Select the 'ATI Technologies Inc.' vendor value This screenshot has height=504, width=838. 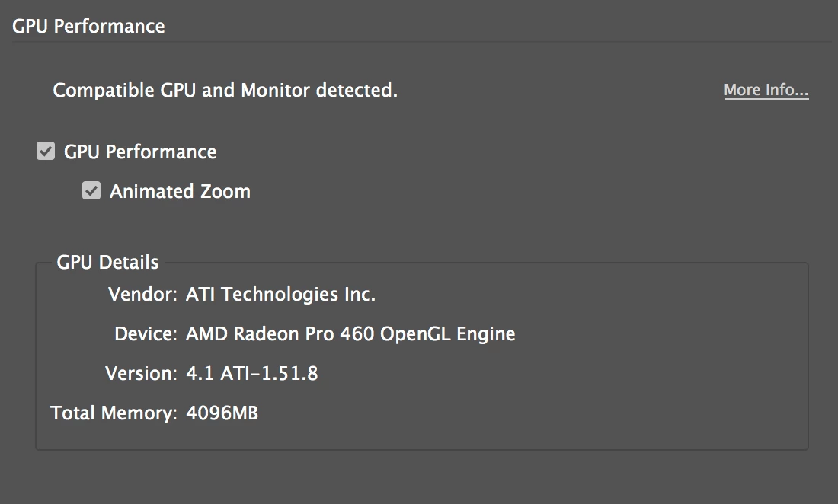point(280,294)
